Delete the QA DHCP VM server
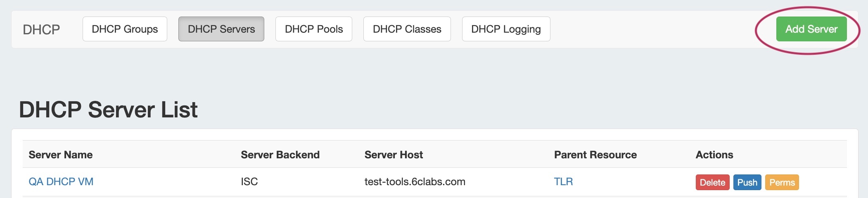Screen dimensions: 868x198 click(x=712, y=182)
